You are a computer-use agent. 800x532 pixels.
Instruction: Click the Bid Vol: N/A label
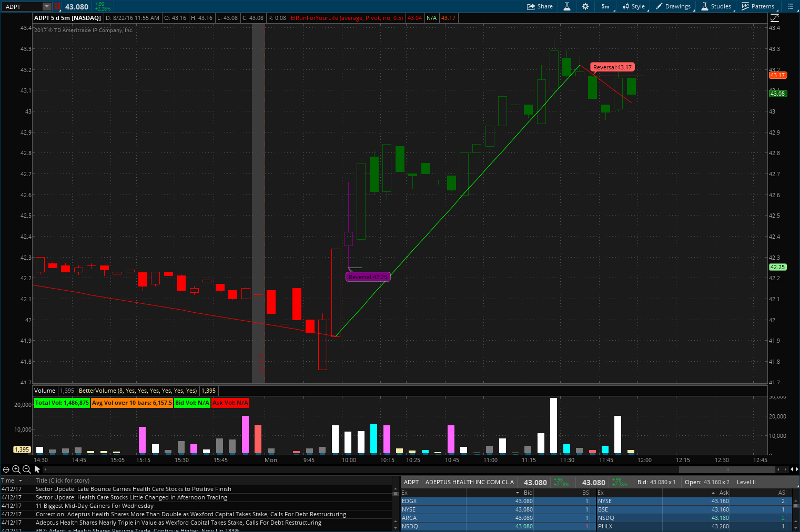pyautogui.click(x=192, y=403)
